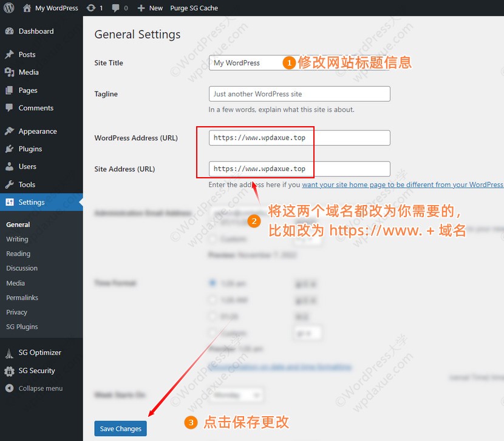Open the My WordPress home icon

[x=27, y=8]
